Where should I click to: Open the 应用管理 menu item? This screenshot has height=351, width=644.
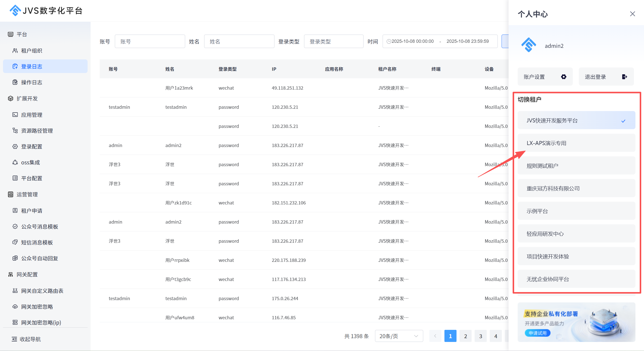coord(32,115)
